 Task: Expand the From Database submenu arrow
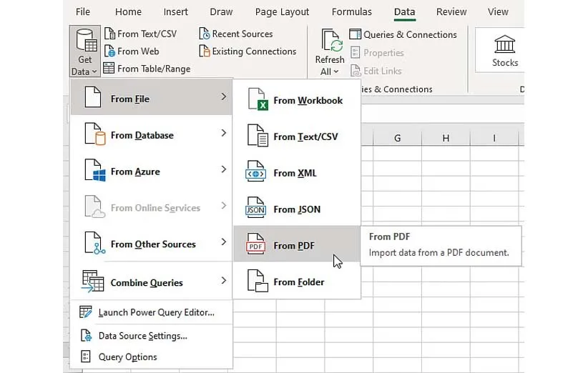pyautogui.click(x=223, y=134)
